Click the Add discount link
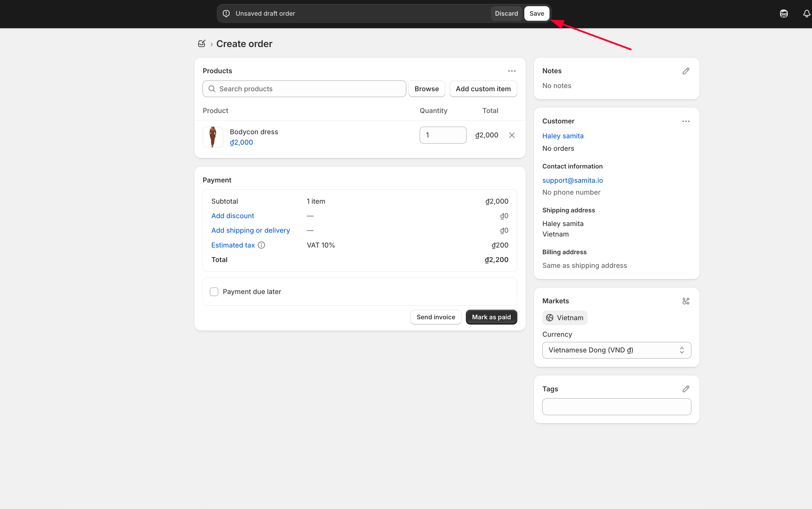The height and width of the screenshot is (509, 812). (x=232, y=216)
